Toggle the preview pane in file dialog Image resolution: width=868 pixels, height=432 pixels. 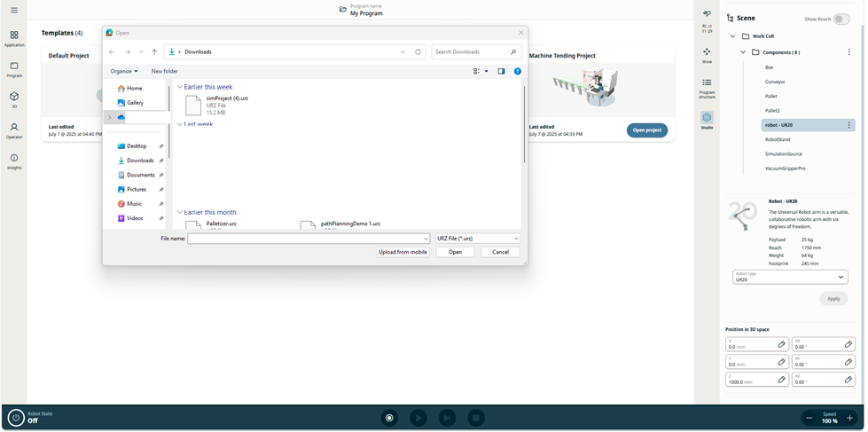[501, 71]
